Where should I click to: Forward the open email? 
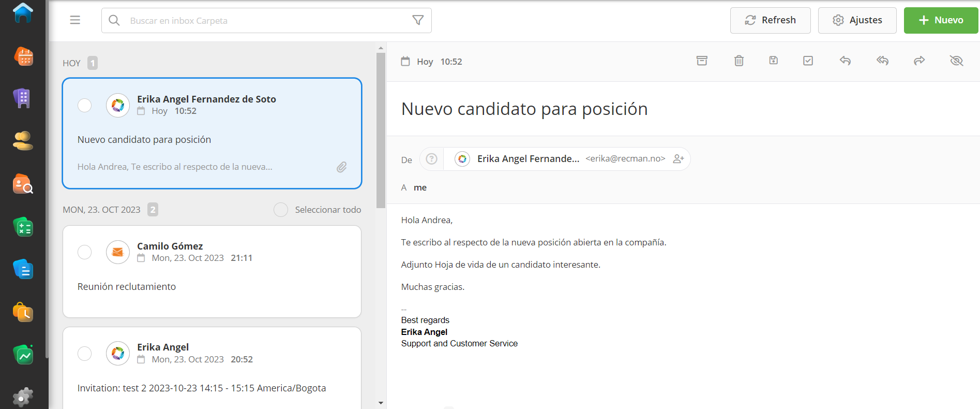(x=919, y=61)
